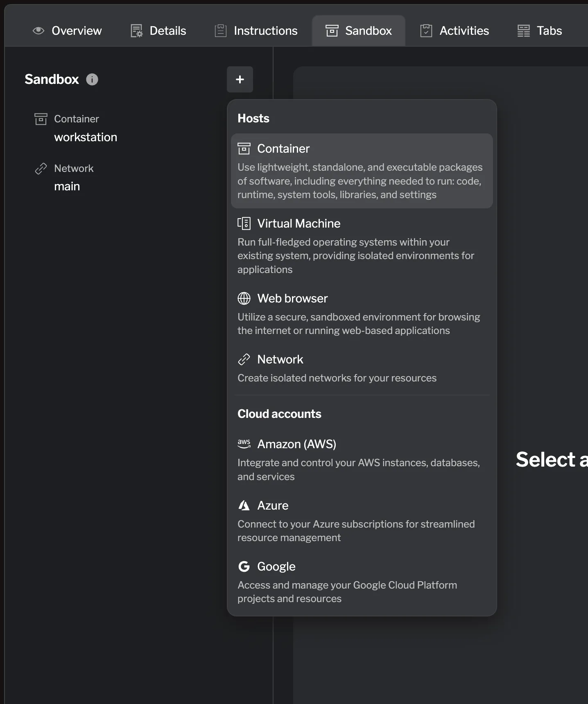Choose Container from the Hosts menu

coord(362,171)
